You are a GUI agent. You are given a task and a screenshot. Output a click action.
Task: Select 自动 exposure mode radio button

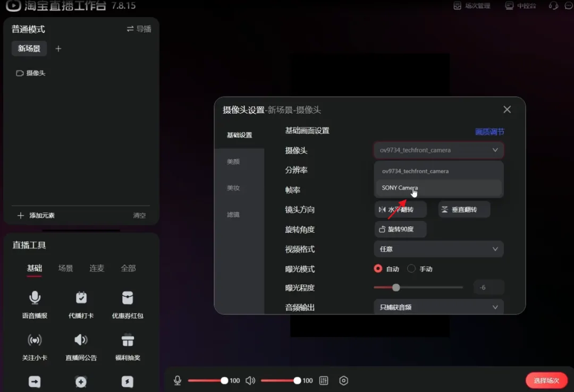[378, 269]
